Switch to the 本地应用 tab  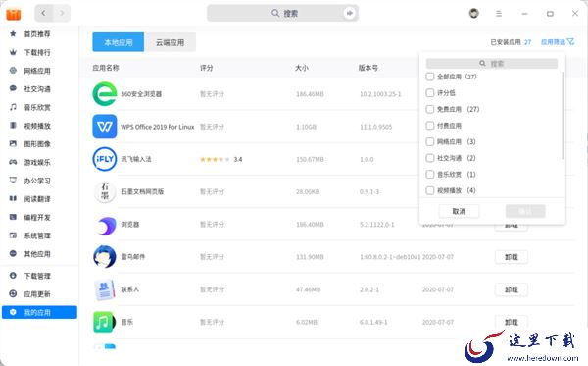119,42
